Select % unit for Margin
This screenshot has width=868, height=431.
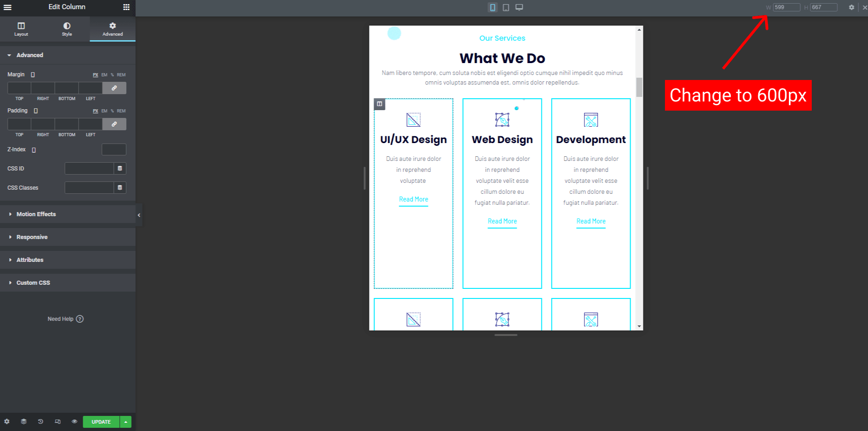(112, 75)
